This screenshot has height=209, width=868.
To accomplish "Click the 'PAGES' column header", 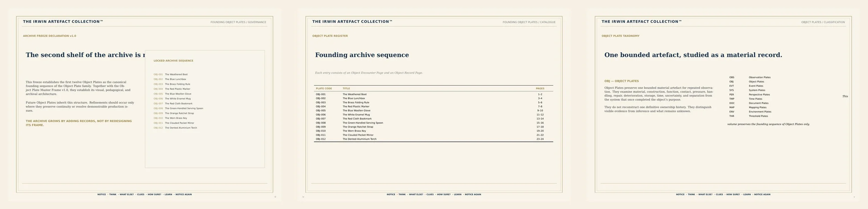I will click(540, 89).
